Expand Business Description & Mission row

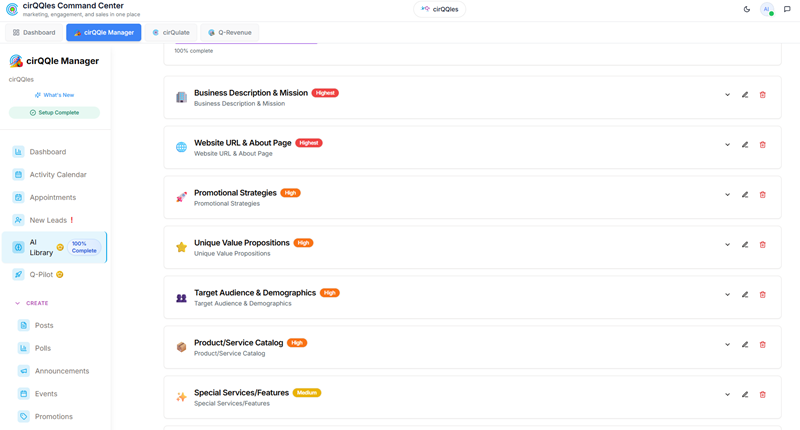[728, 95]
